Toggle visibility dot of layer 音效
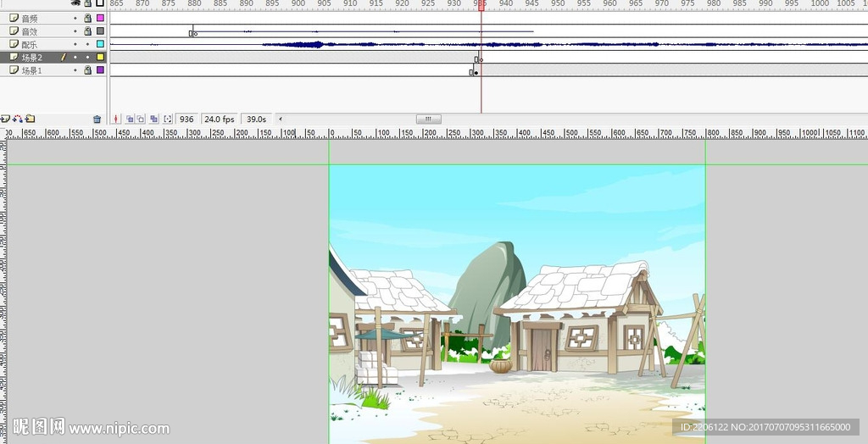This screenshot has height=444, width=868. click(x=75, y=31)
